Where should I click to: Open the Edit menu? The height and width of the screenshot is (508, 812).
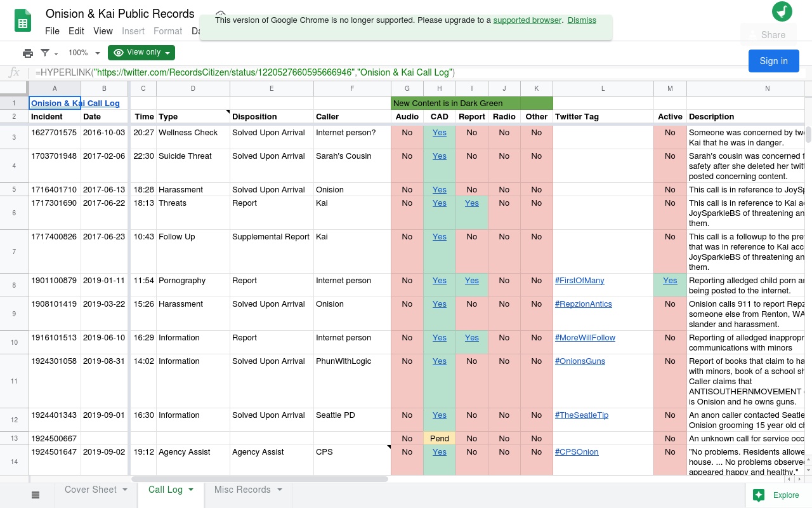[x=76, y=30]
